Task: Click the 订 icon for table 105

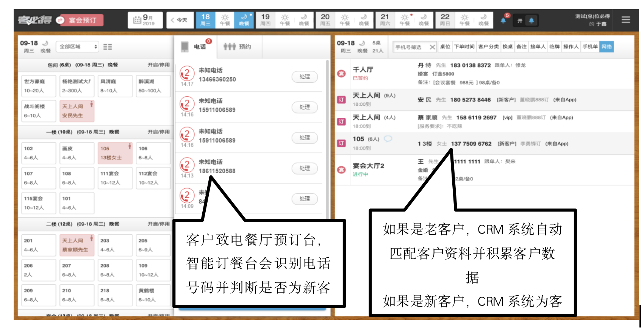Action: click(x=341, y=143)
